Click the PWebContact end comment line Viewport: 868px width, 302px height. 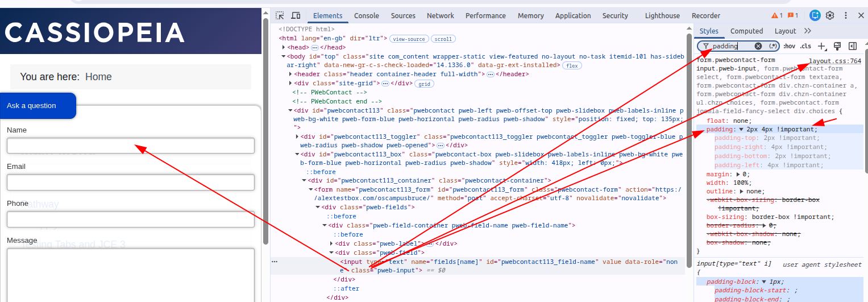coord(337,101)
